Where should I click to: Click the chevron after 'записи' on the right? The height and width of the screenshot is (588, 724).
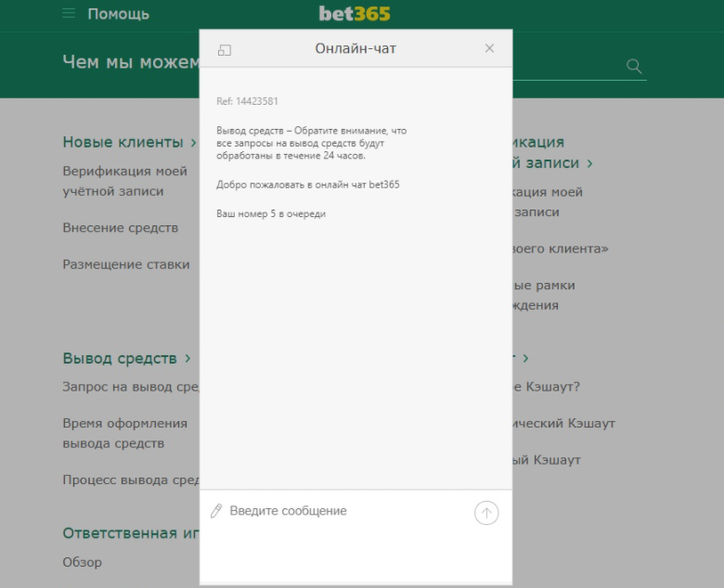click(589, 163)
